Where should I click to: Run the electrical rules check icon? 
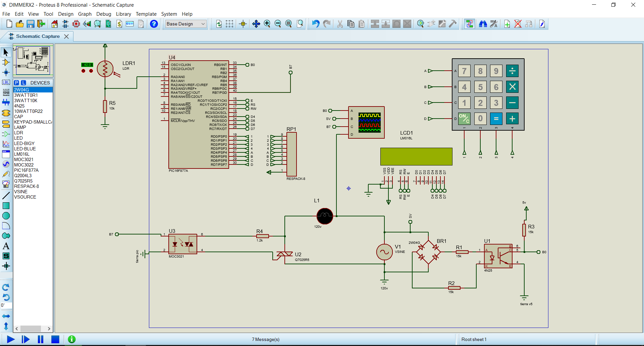click(x=542, y=24)
